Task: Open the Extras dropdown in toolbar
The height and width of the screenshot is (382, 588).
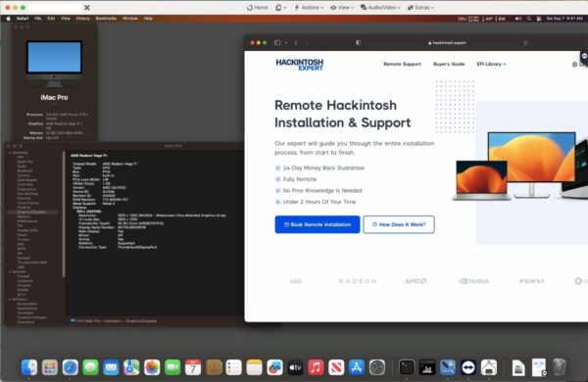Action: [420, 8]
